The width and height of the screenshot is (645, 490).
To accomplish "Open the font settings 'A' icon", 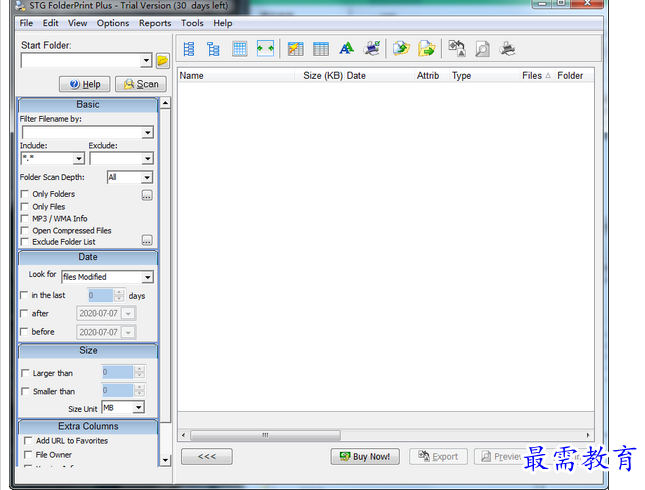I will tap(346, 49).
